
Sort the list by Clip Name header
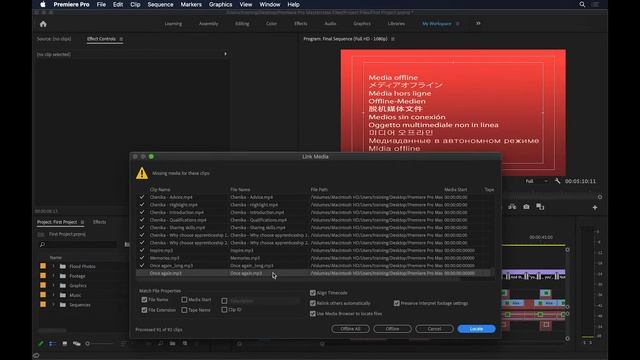pos(160,189)
